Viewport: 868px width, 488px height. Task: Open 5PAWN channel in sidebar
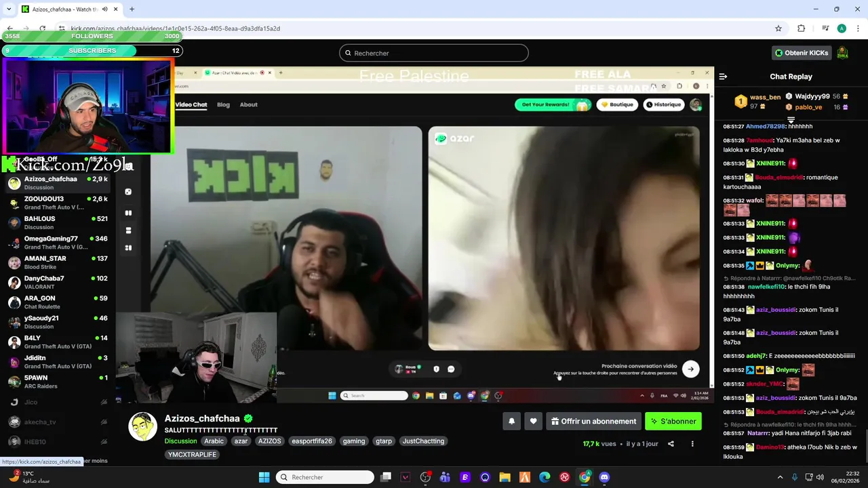58,382
